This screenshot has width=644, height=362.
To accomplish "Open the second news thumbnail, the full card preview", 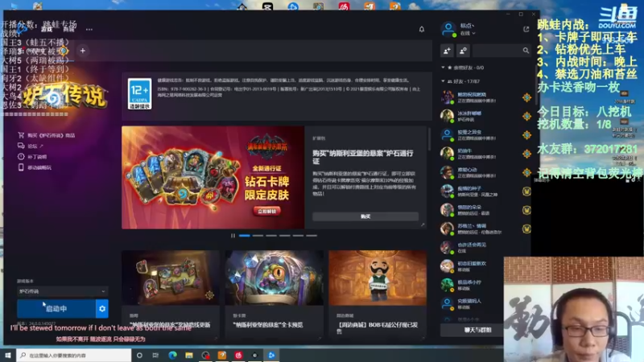I will 274,278.
